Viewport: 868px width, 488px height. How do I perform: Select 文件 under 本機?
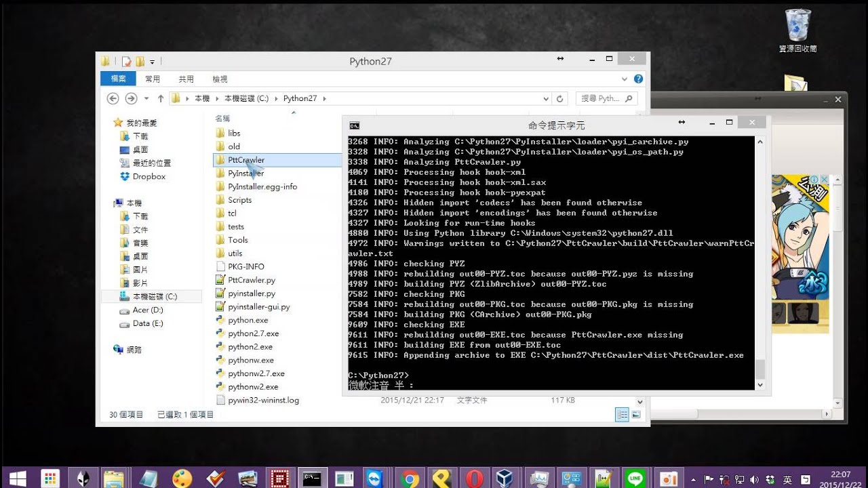(140, 230)
